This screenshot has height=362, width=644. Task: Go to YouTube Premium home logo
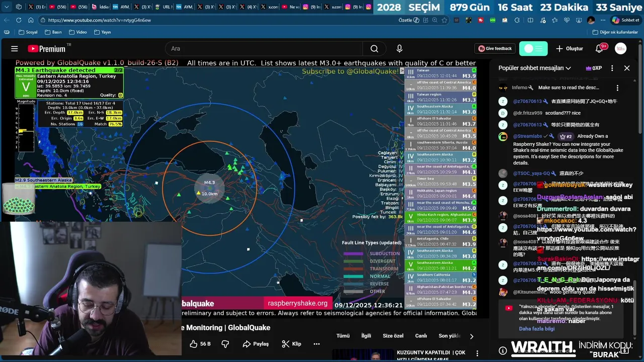47,49
